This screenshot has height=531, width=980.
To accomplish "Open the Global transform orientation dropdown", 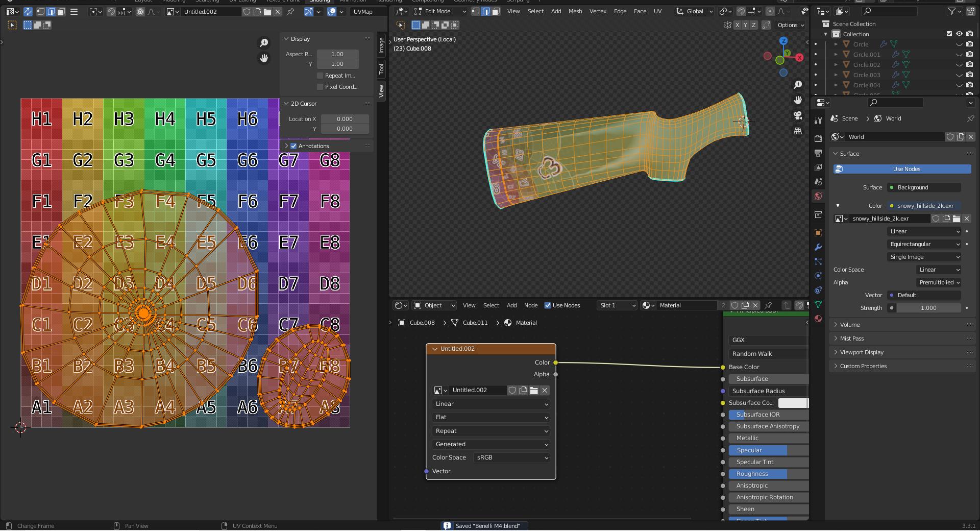I will click(x=695, y=11).
